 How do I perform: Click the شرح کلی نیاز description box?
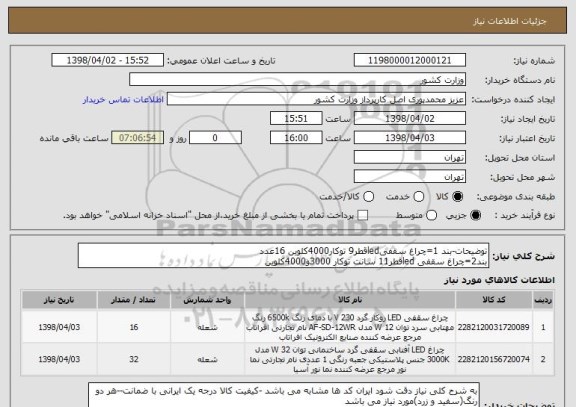[x=284, y=256]
